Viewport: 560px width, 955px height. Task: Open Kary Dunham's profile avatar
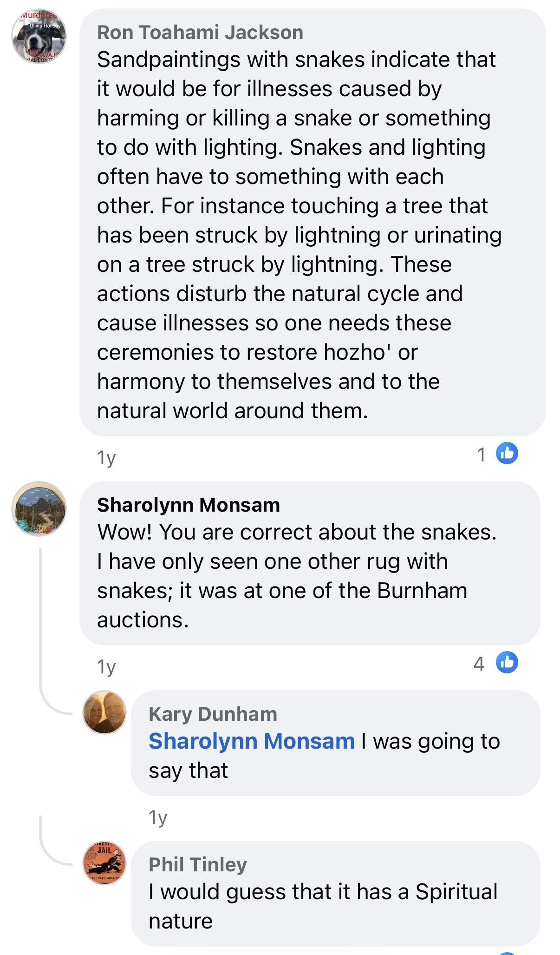coord(104,712)
